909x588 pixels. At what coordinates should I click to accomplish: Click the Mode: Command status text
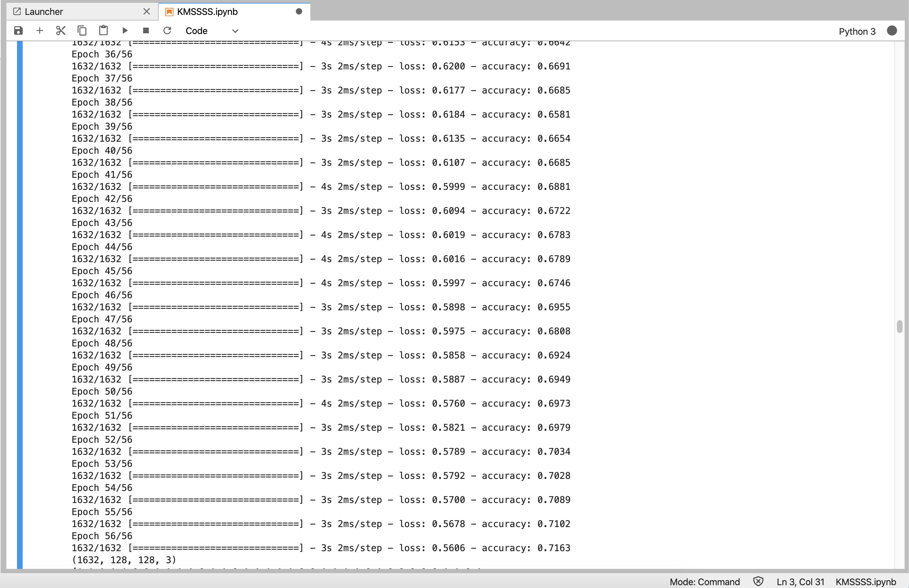(704, 582)
